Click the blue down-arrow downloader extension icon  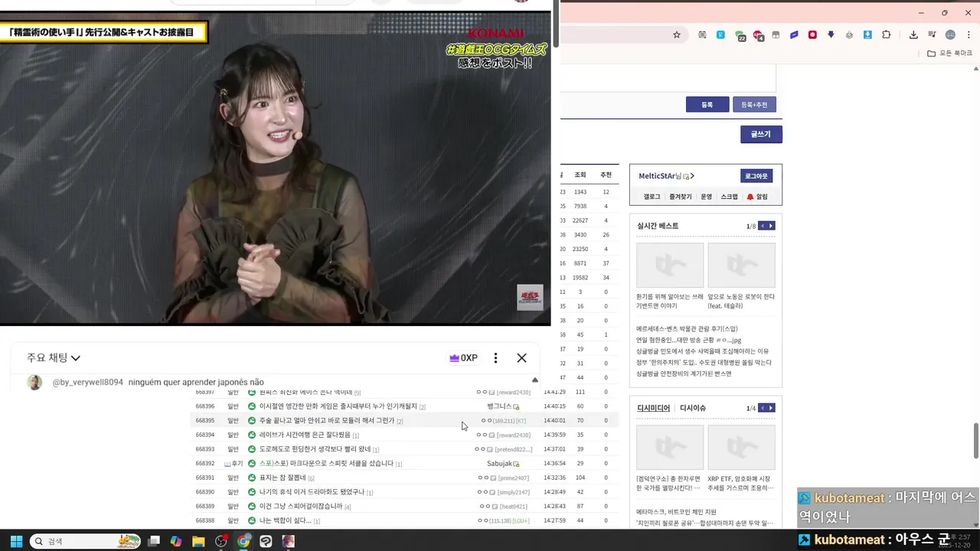coord(867,34)
